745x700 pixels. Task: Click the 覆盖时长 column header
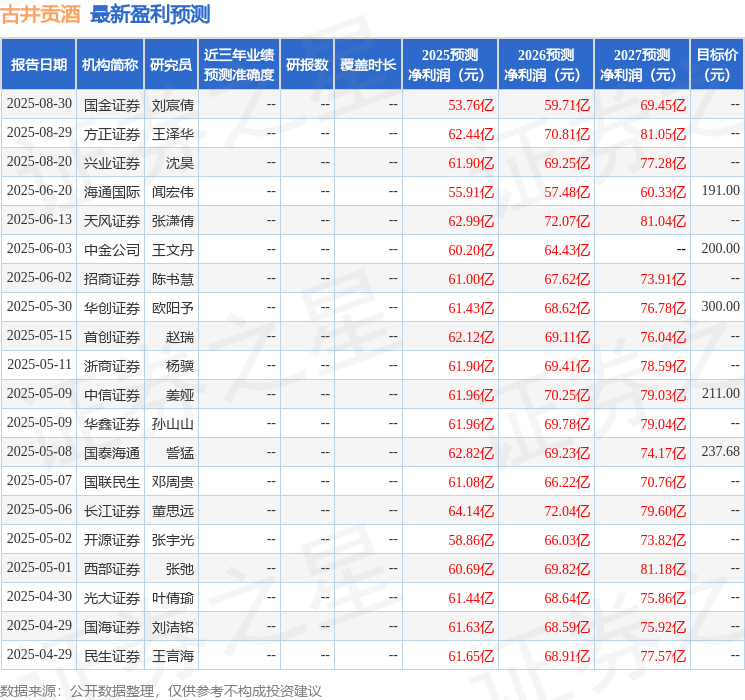click(x=368, y=65)
